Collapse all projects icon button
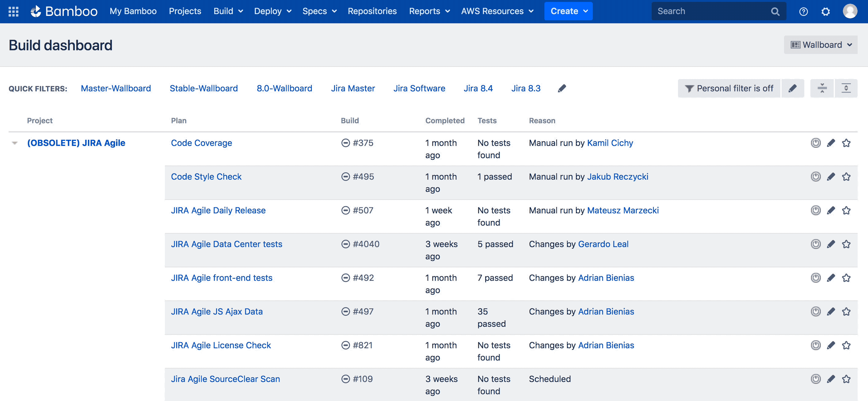Screen dimensions: 868x401 click(822, 88)
